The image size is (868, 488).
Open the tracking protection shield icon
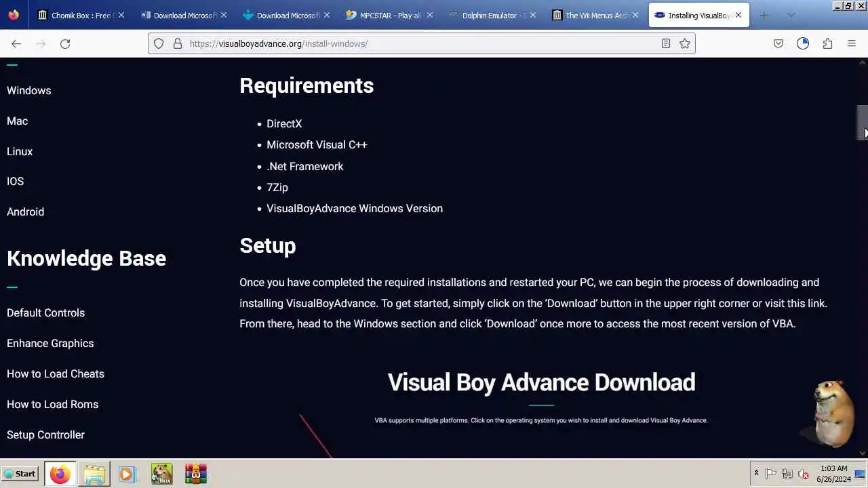tap(159, 43)
